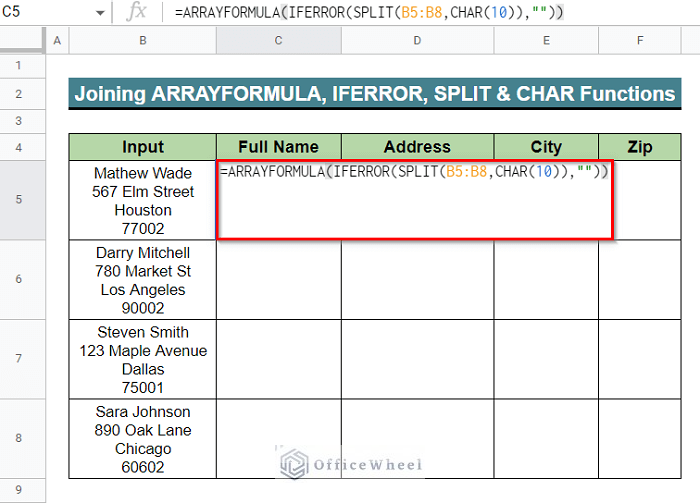This screenshot has height=503, width=700.
Task: Click the Input header cell
Action: 143,147
